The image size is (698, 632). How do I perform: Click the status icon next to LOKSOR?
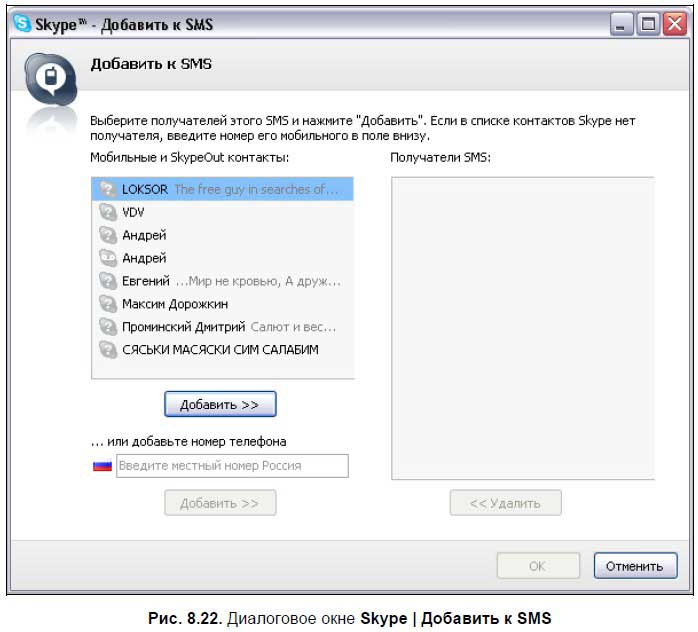point(108,189)
